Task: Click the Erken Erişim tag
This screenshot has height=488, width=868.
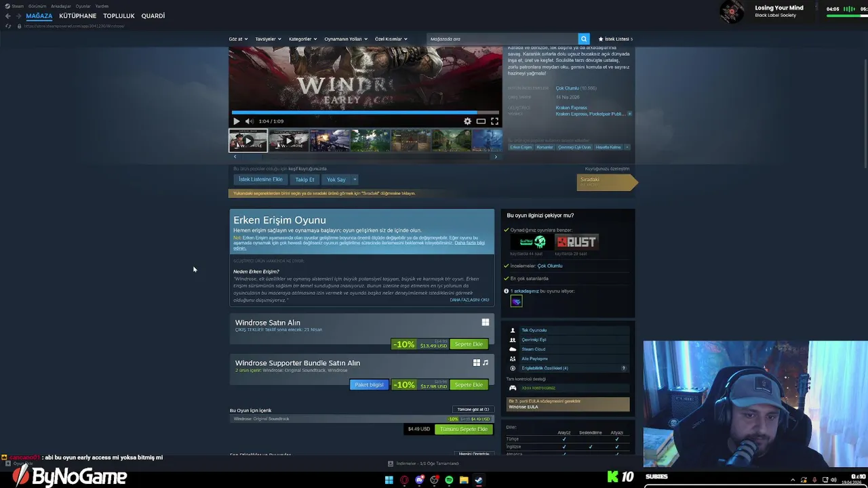Action: 521,147
